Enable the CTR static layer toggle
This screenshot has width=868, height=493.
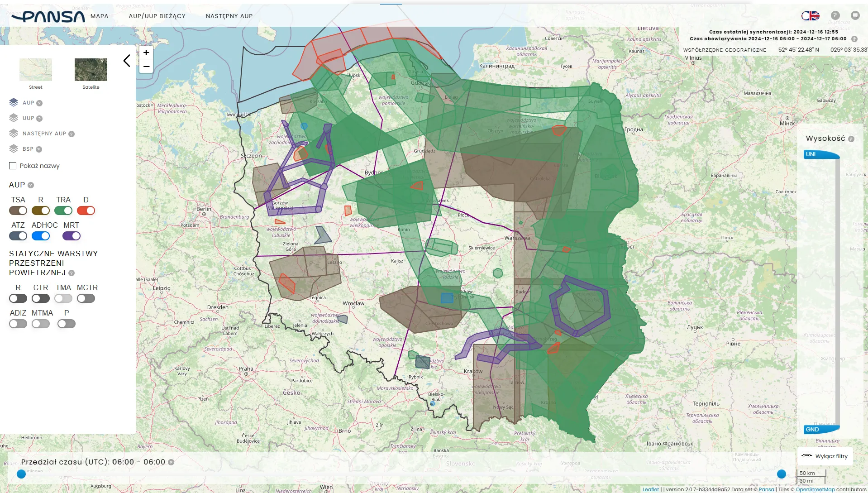pos(41,298)
